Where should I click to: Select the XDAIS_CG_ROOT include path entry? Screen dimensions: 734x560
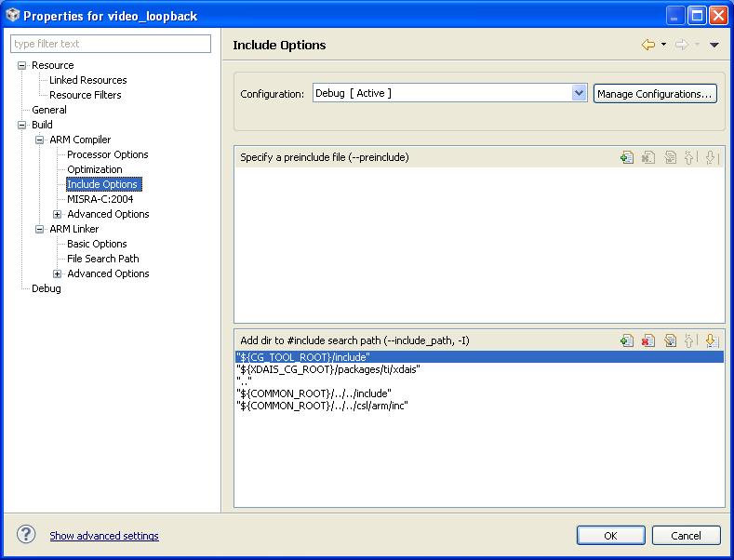click(x=329, y=369)
